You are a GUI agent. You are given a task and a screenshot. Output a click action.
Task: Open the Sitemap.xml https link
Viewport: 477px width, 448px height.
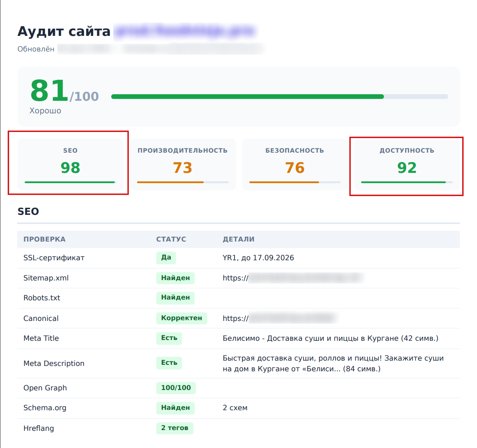[x=292, y=278]
